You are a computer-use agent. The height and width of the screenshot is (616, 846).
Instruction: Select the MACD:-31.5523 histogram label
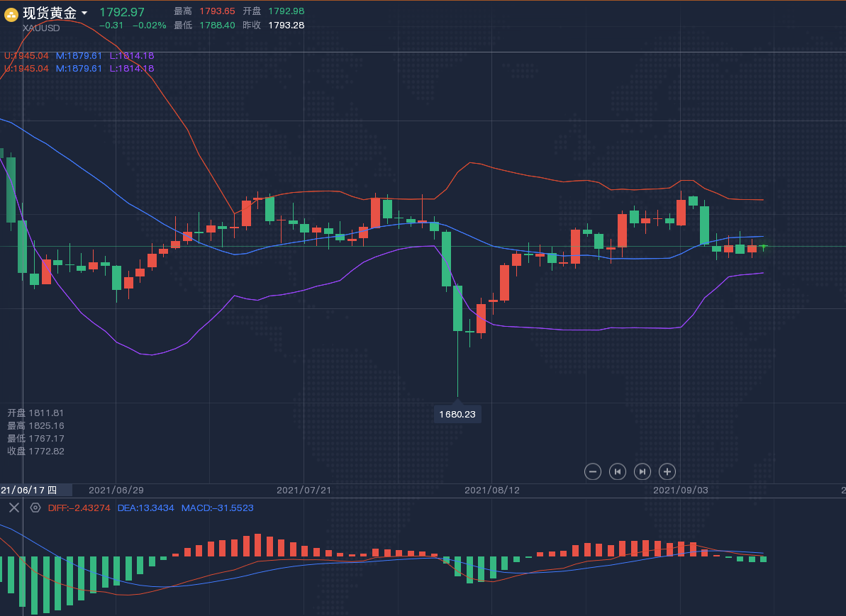pyautogui.click(x=217, y=508)
